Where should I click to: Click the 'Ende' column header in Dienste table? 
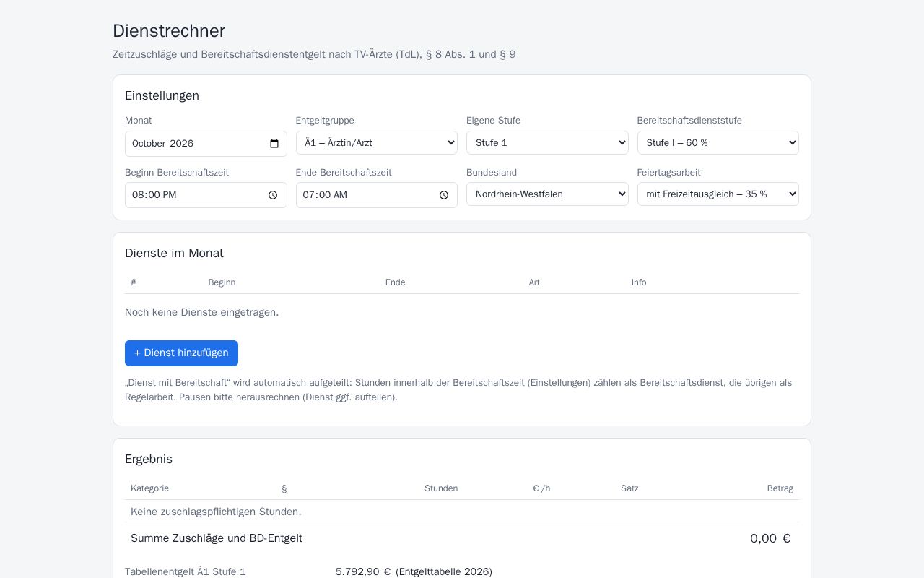click(x=395, y=282)
